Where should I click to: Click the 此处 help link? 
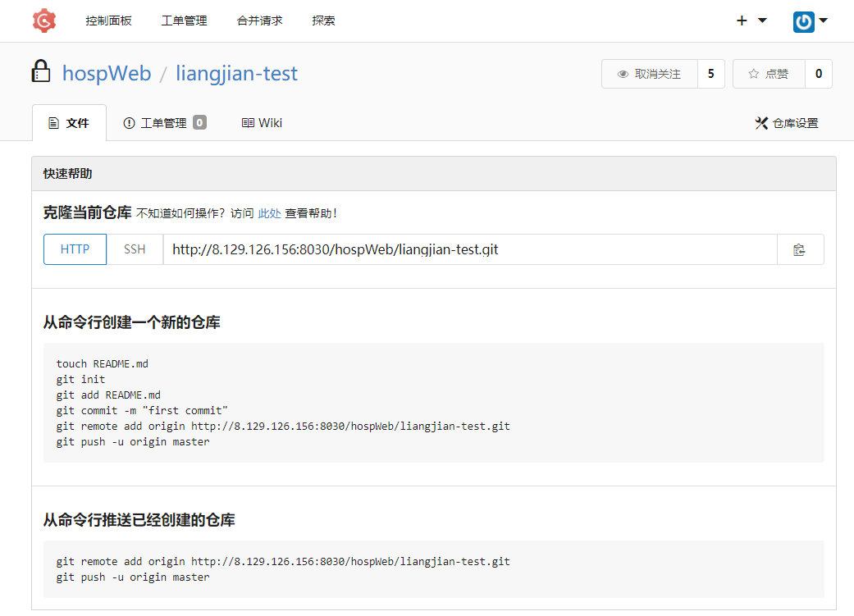pyautogui.click(x=269, y=213)
